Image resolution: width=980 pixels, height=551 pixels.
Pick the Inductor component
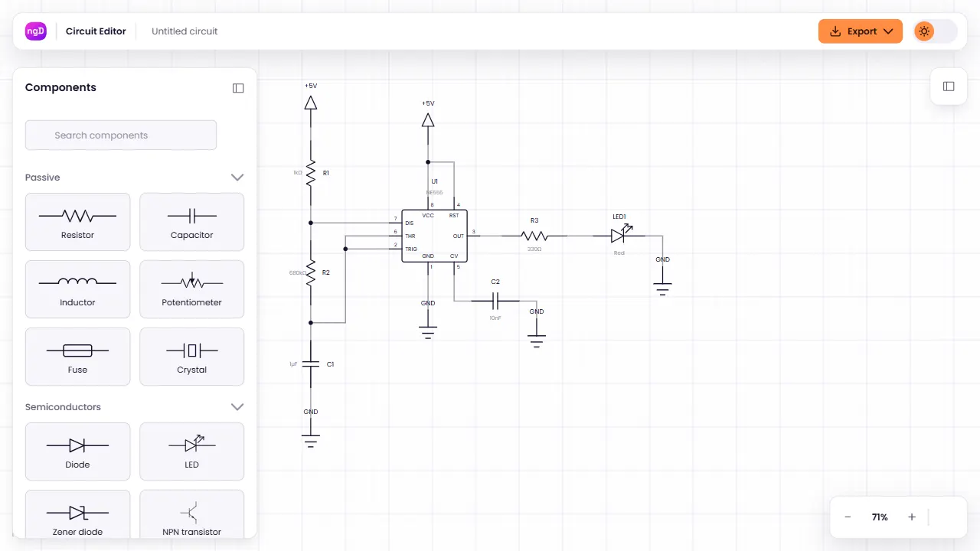(77, 289)
